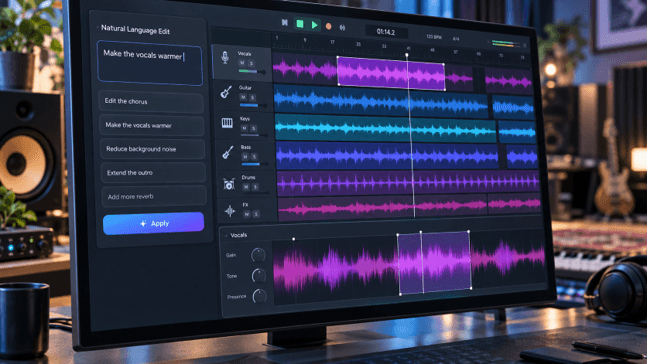Click the Drums track waveform clip

point(409,182)
